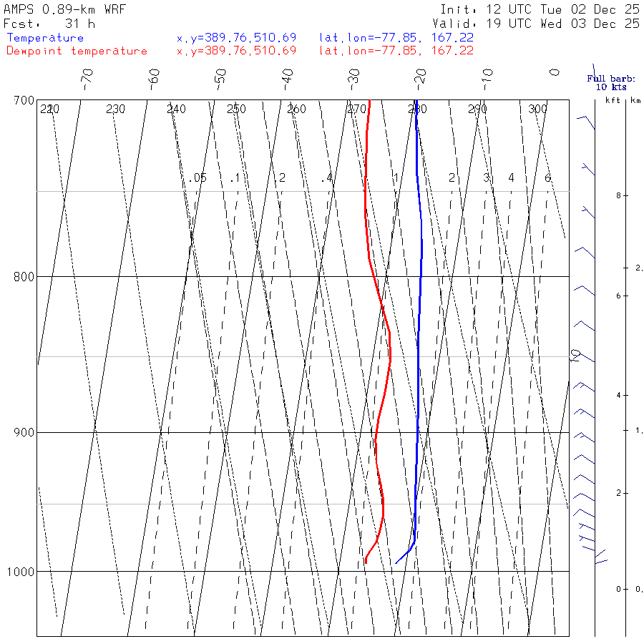The height and width of the screenshot is (644, 644).
Task: Click the 700 pressure level label
Action: coord(24,101)
